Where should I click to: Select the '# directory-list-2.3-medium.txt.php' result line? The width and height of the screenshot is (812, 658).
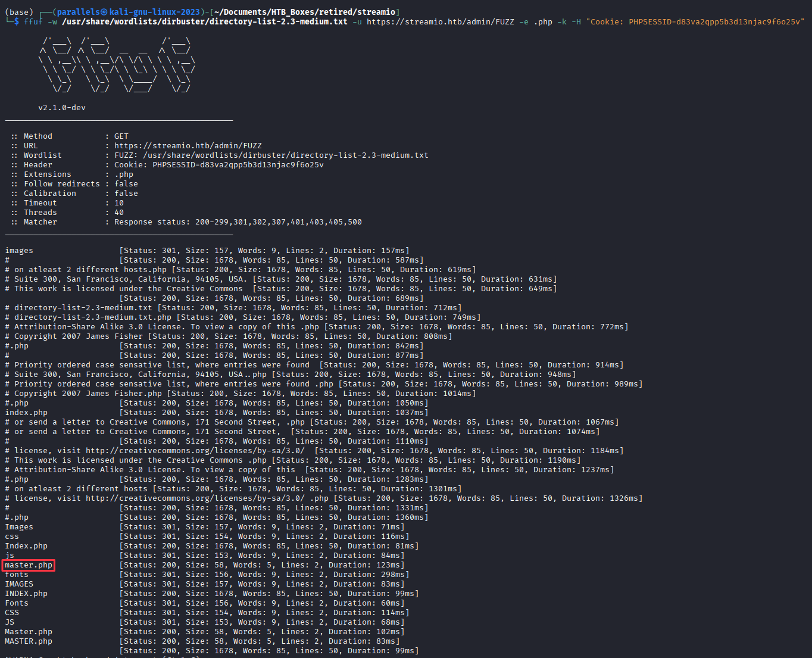click(88, 317)
